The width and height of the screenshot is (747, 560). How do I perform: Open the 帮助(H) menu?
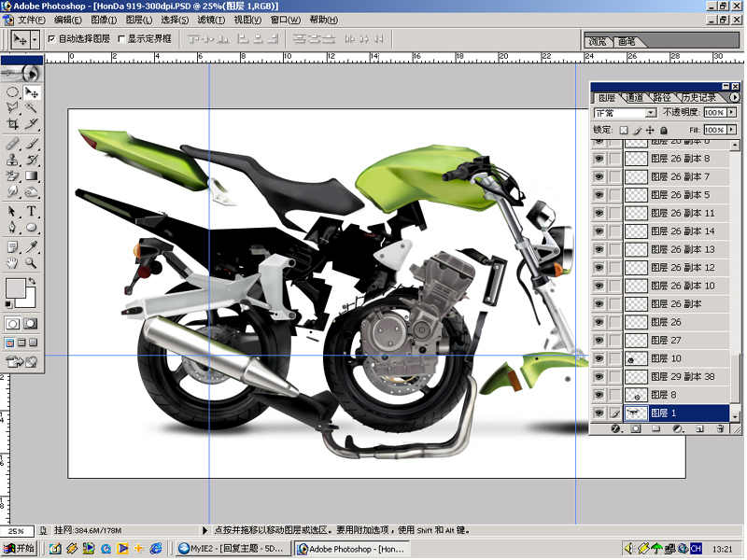[x=323, y=20]
